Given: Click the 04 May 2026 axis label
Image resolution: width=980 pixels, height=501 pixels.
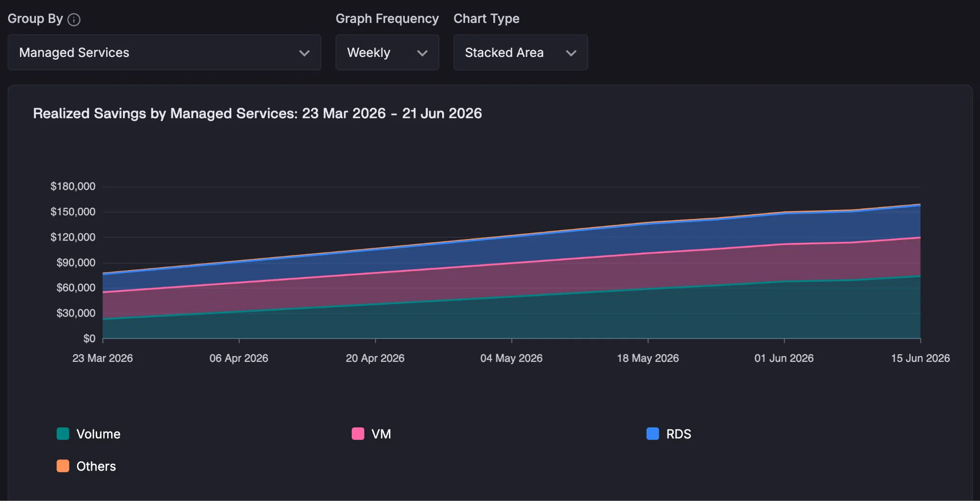Looking at the screenshot, I should 512,358.
